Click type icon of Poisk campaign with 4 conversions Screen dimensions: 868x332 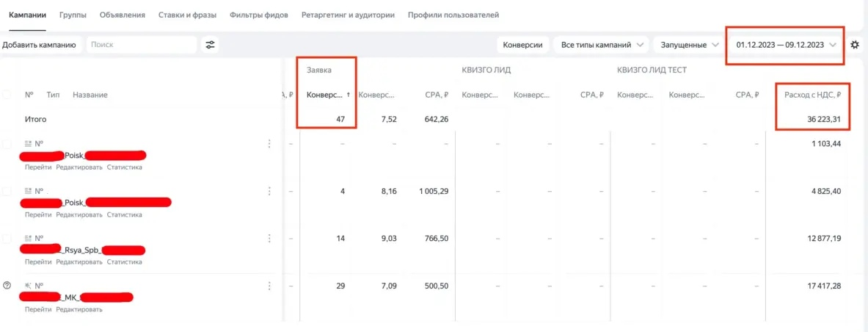[x=28, y=191]
